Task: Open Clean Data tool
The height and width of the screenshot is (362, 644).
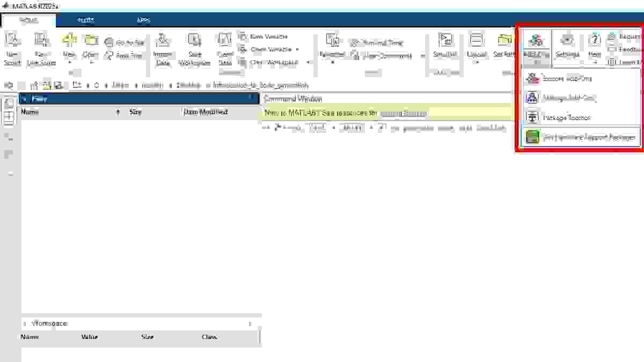Action: 225,48
